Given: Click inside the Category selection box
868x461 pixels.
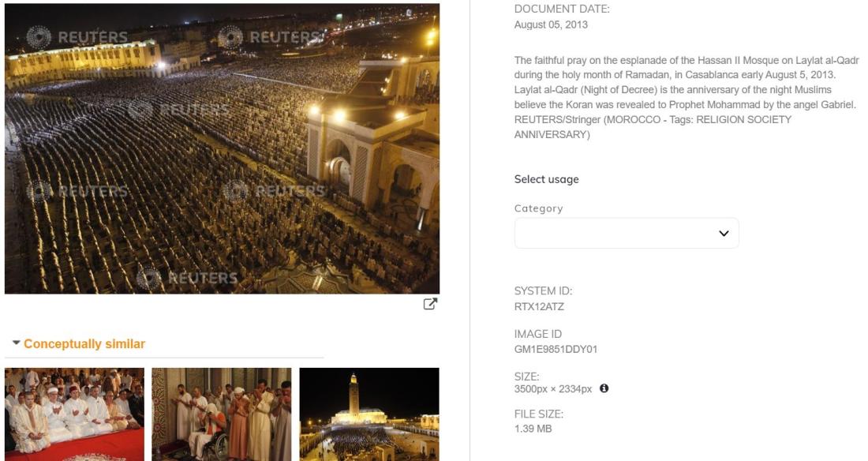Looking at the screenshot, I should pos(627,234).
